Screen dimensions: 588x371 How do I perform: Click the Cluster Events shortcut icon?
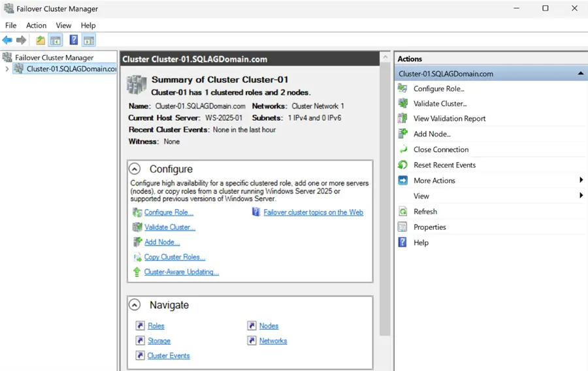[x=140, y=355]
